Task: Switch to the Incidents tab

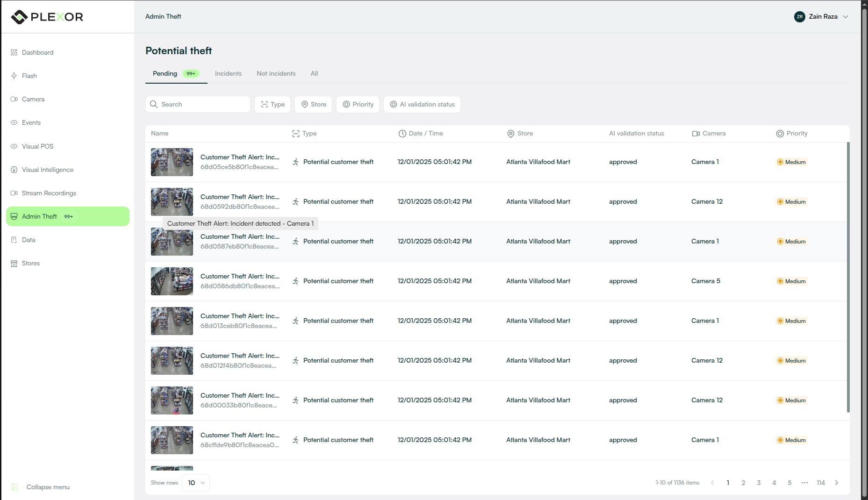Action: pos(228,73)
